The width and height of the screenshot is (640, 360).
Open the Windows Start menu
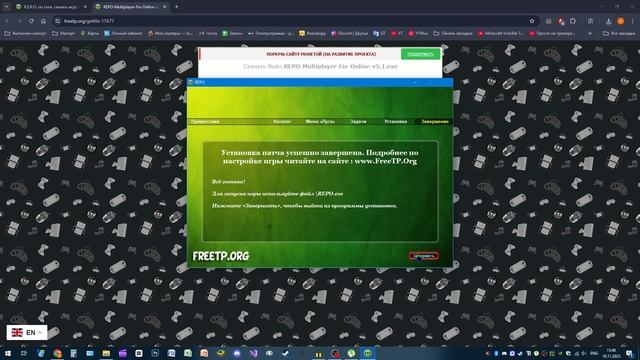click(x=7, y=353)
